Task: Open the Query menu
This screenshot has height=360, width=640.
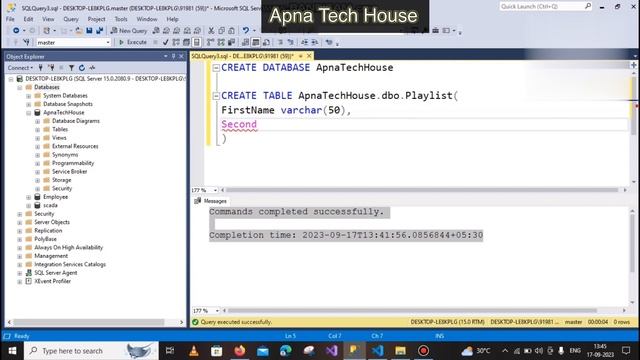Action: pyautogui.click(x=71, y=19)
